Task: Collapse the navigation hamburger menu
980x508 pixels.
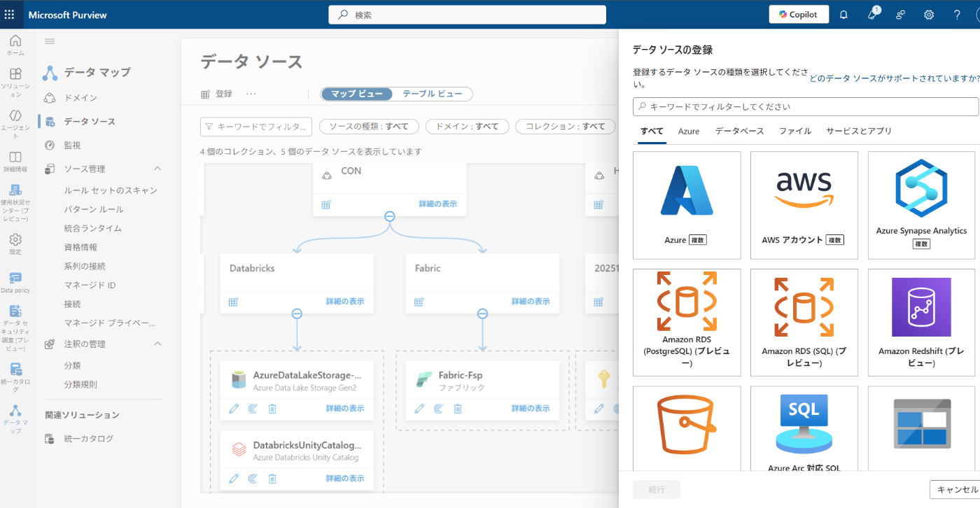Action: click(x=50, y=41)
